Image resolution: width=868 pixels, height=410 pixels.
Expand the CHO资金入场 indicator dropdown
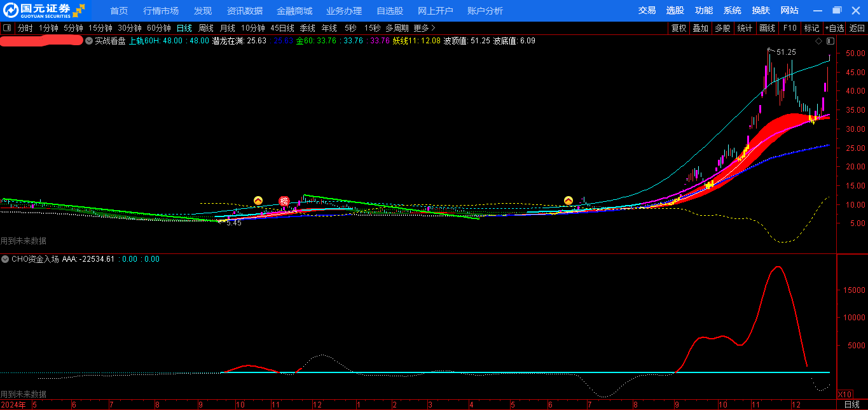[6, 259]
